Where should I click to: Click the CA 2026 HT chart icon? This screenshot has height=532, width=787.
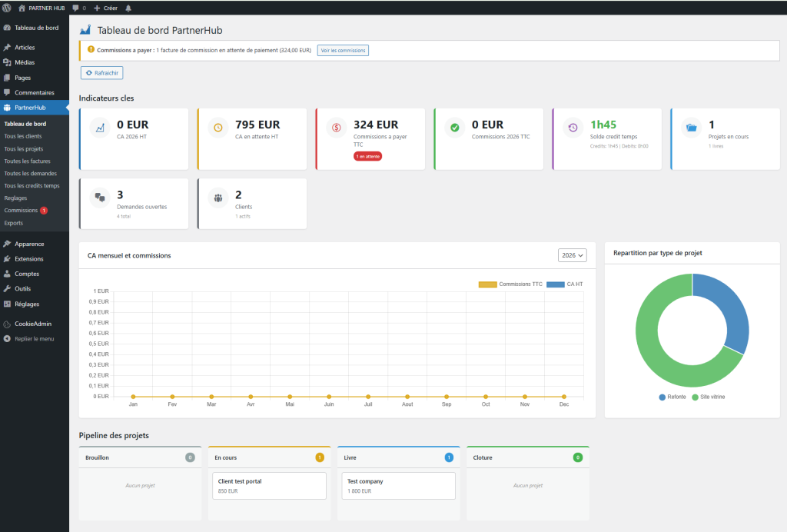click(x=100, y=128)
